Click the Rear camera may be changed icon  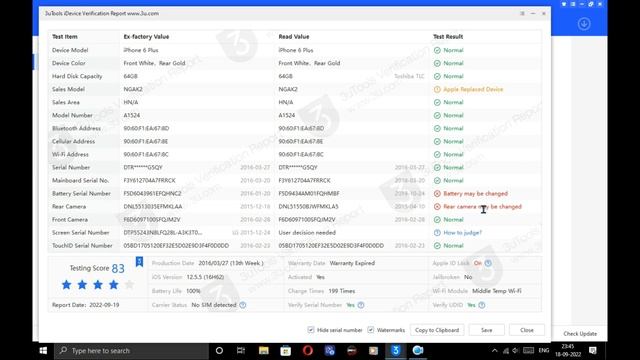(x=437, y=207)
